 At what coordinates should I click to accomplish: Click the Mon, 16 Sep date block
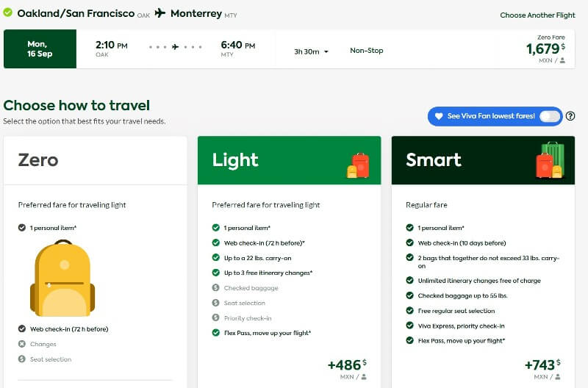40,49
